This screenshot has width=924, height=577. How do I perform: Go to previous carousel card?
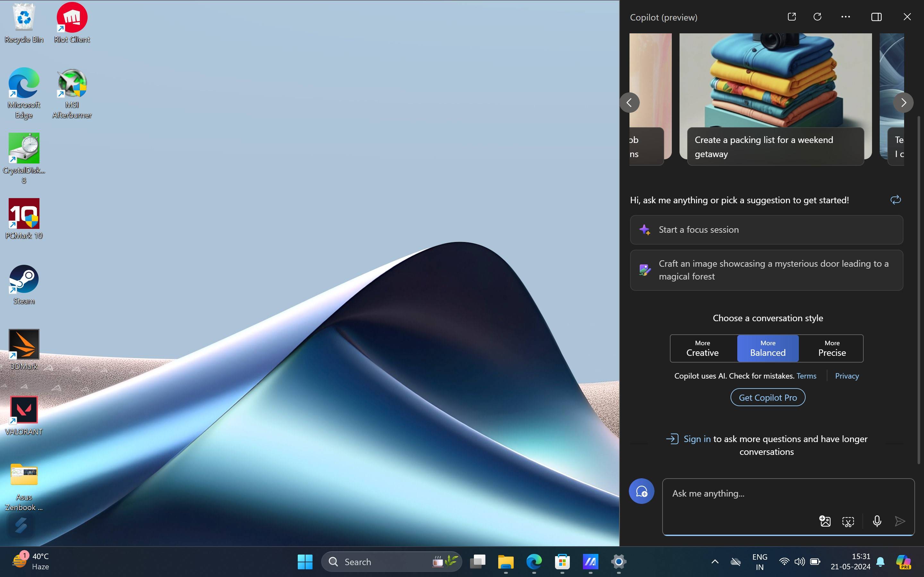(x=629, y=102)
